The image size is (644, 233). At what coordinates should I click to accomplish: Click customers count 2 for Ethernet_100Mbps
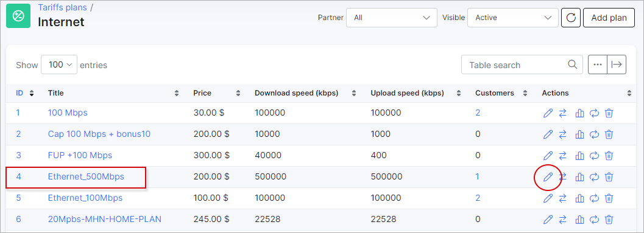tap(478, 198)
